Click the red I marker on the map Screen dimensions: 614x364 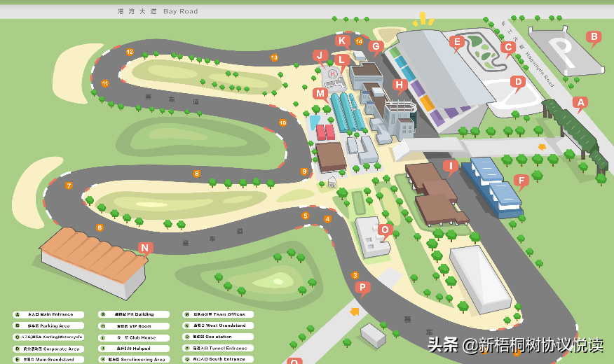pyautogui.click(x=450, y=167)
